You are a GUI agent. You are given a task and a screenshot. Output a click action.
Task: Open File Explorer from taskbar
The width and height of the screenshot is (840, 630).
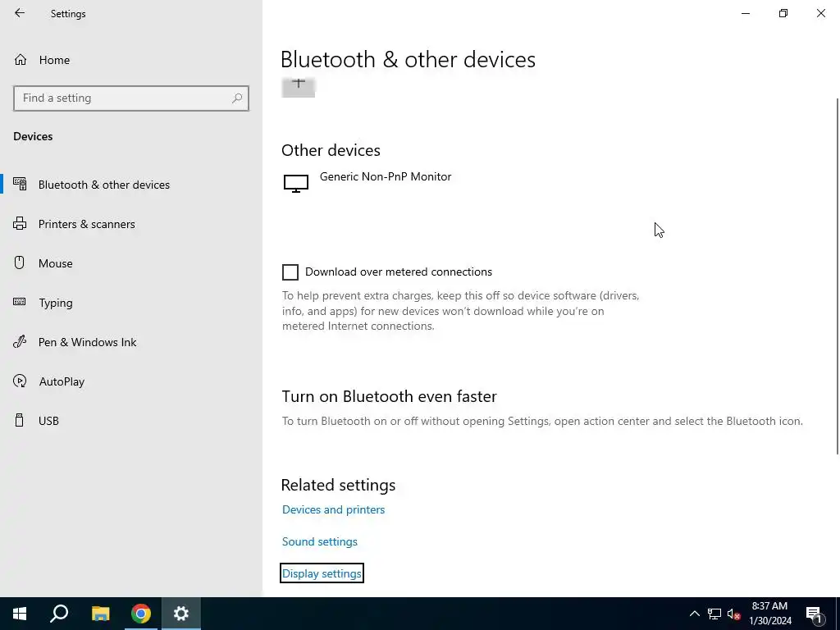tap(100, 614)
